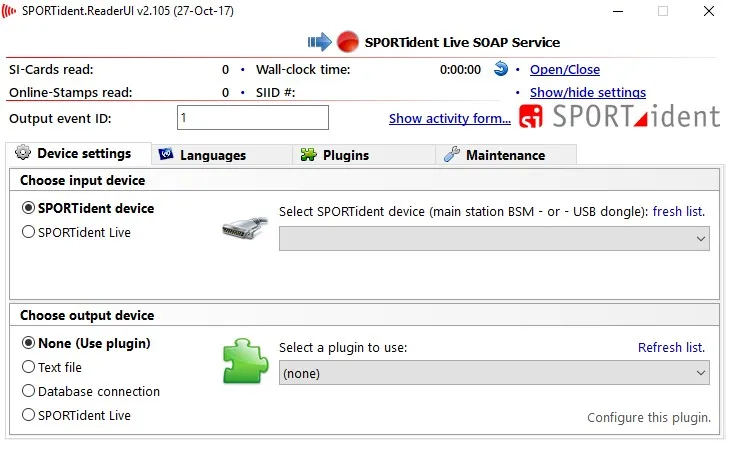This screenshot has width=729, height=449.
Task: Click the puzzle icon on Plugins tab
Action: (x=309, y=154)
